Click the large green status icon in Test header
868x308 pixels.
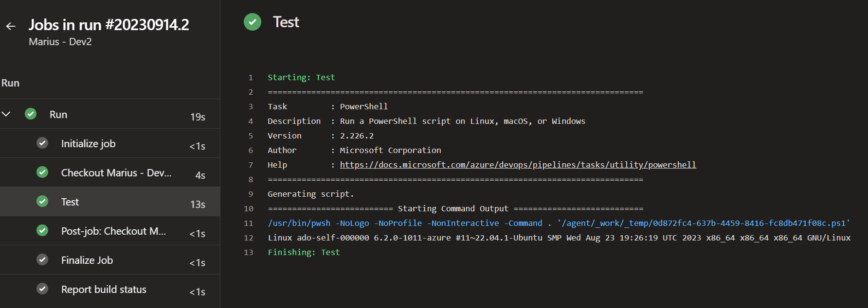[x=253, y=22]
